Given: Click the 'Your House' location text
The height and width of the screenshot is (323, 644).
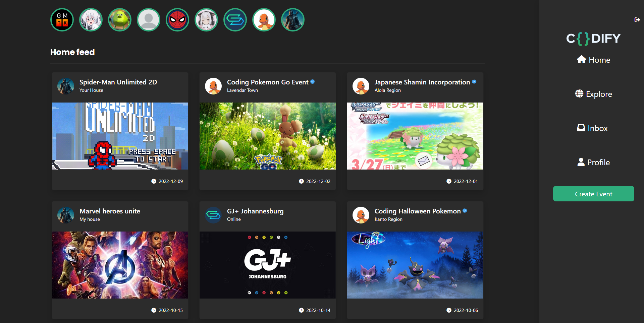Looking at the screenshot, I should 91,90.
